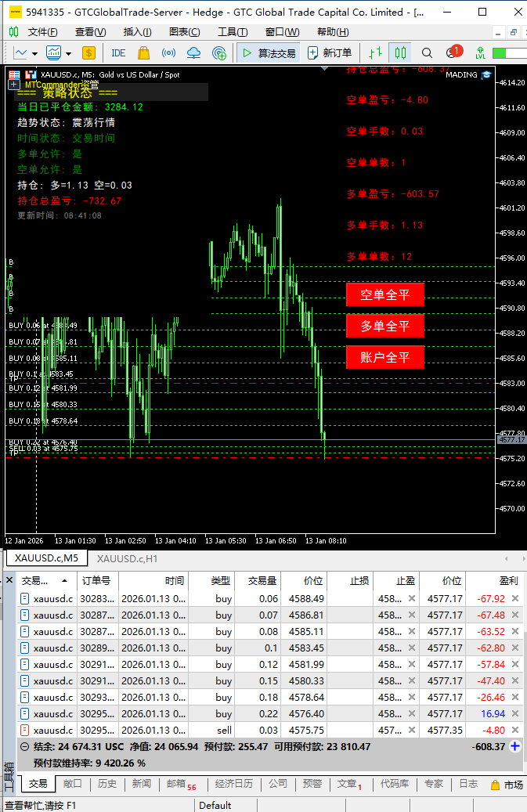Click the green LVL arrow icon
The height and width of the screenshot is (812, 527).
click(481, 52)
